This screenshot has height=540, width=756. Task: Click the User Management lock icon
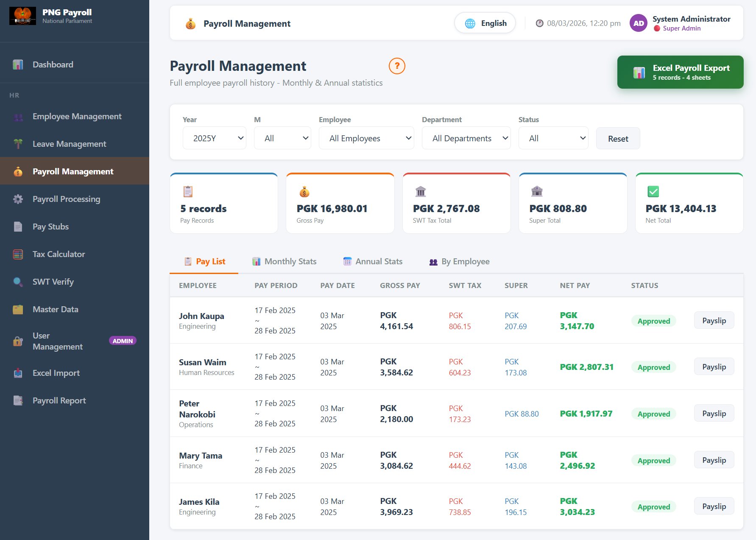click(x=18, y=341)
